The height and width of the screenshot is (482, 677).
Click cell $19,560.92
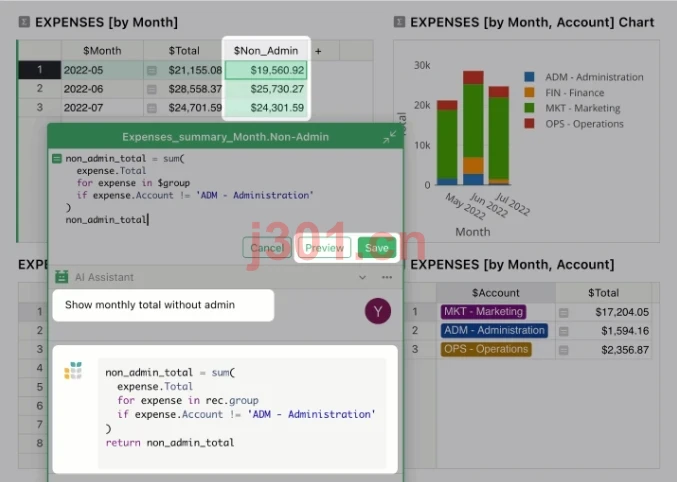coord(266,70)
